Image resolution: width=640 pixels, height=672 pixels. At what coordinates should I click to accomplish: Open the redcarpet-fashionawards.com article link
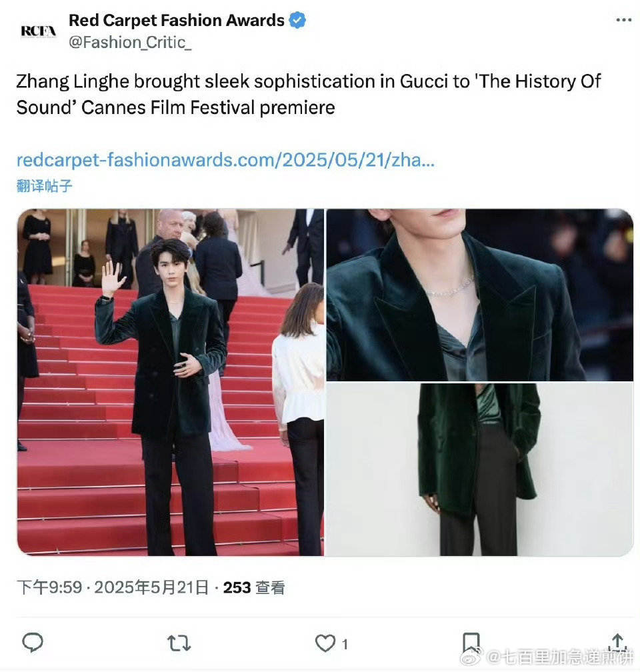[225, 160]
